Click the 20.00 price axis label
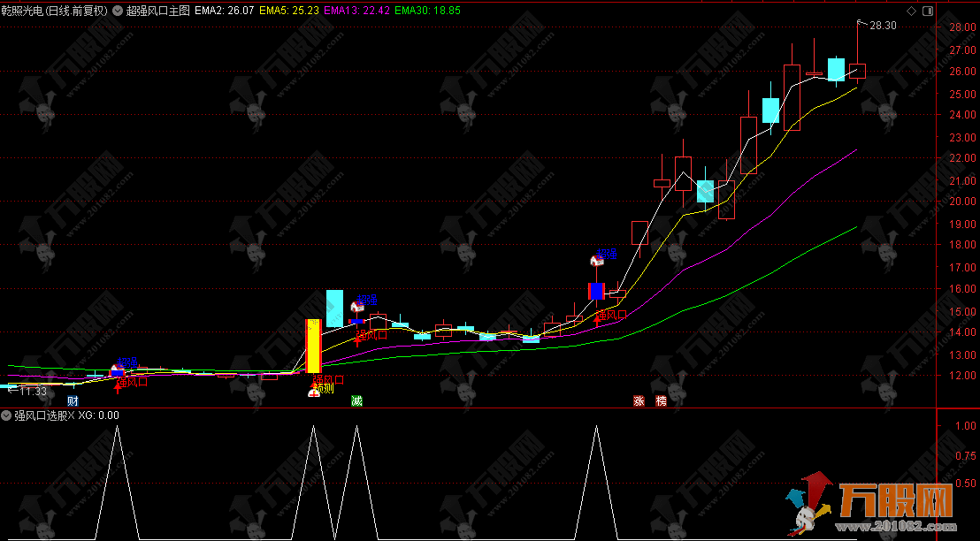The image size is (980, 541). click(962, 202)
